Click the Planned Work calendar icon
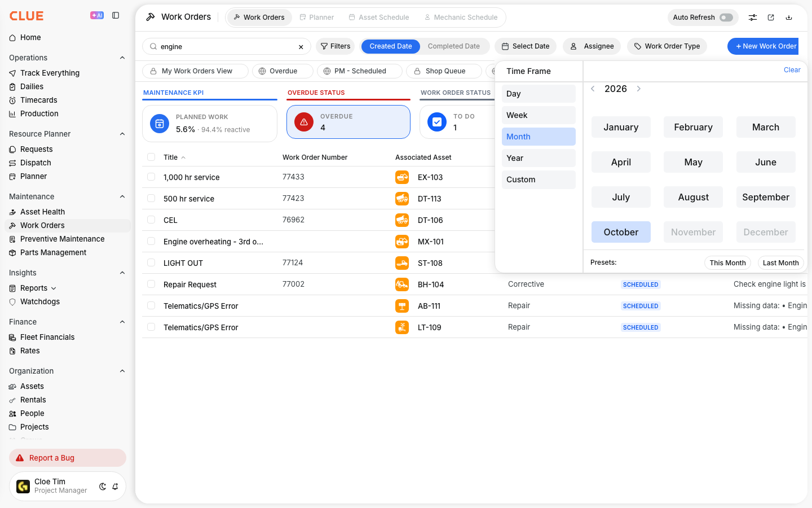This screenshot has width=812, height=508. [160, 124]
